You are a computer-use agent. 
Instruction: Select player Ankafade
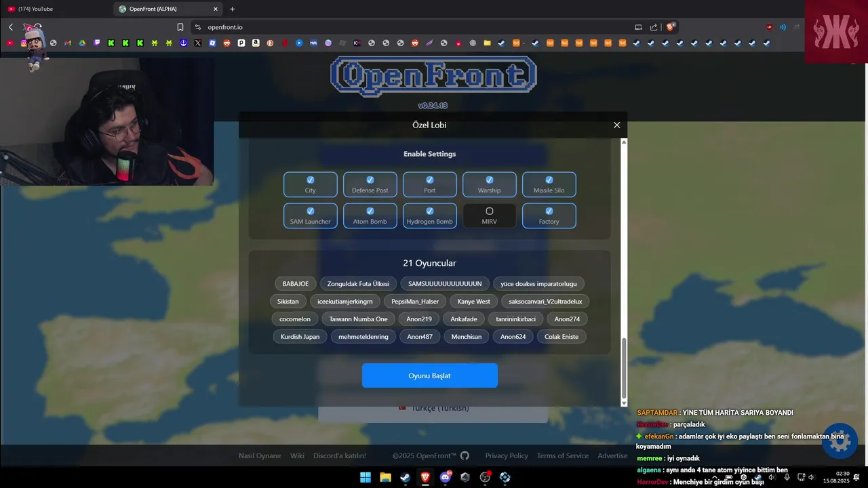464,319
